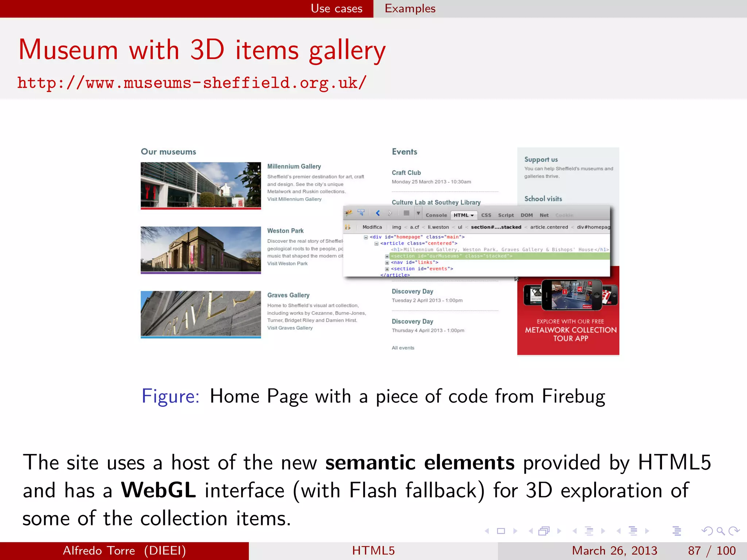Open dropdown arrow next to Firebug lines icon

[418, 213]
